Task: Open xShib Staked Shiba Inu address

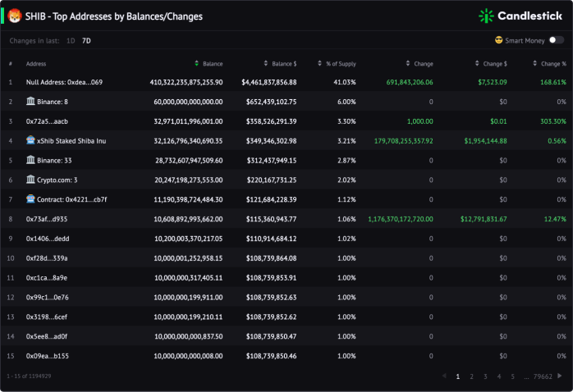Action: click(71, 141)
